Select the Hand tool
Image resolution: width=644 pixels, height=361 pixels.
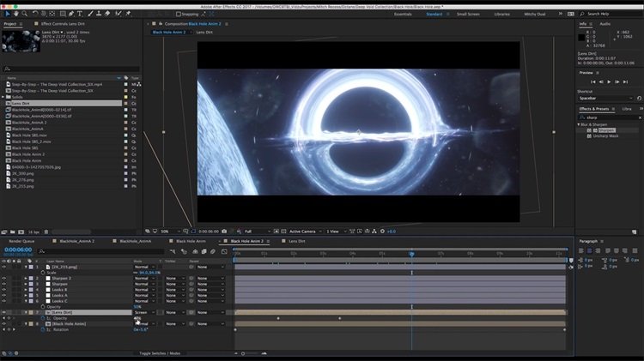tap(15, 14)
